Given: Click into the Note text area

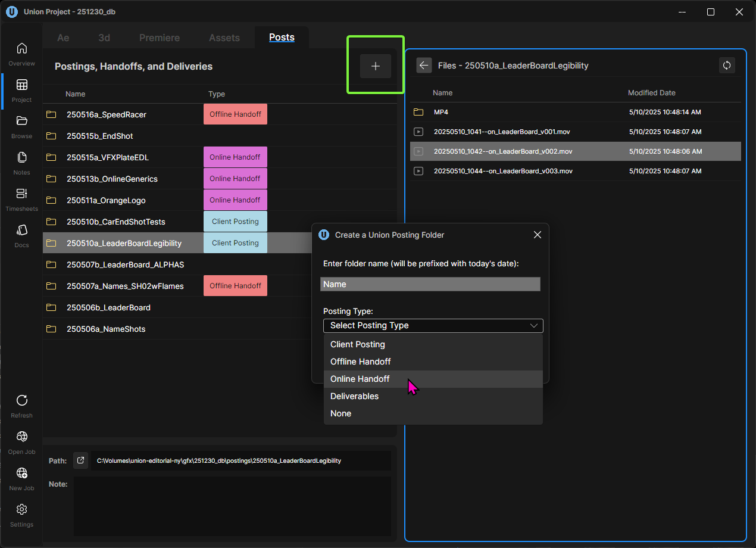Looking at the screenshot, I should click(x=232, y=506).
